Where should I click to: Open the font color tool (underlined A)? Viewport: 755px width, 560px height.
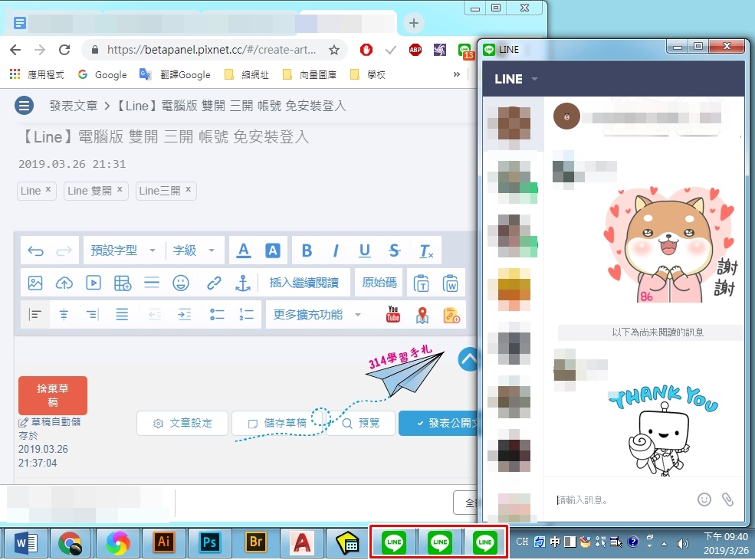tap(244, 251)
